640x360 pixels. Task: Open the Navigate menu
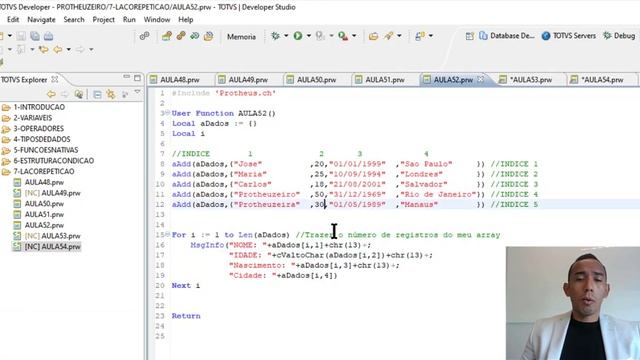(x=41, y=20)
